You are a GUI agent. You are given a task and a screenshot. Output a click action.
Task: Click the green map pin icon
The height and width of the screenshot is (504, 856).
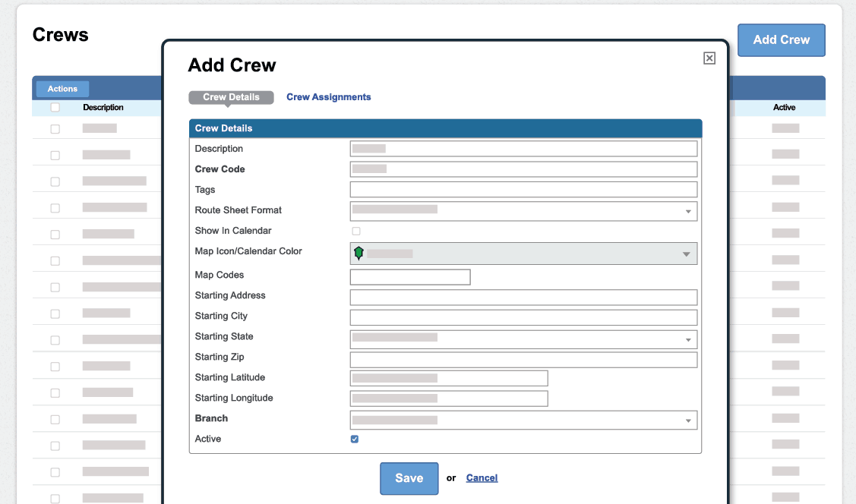(359, 253)
